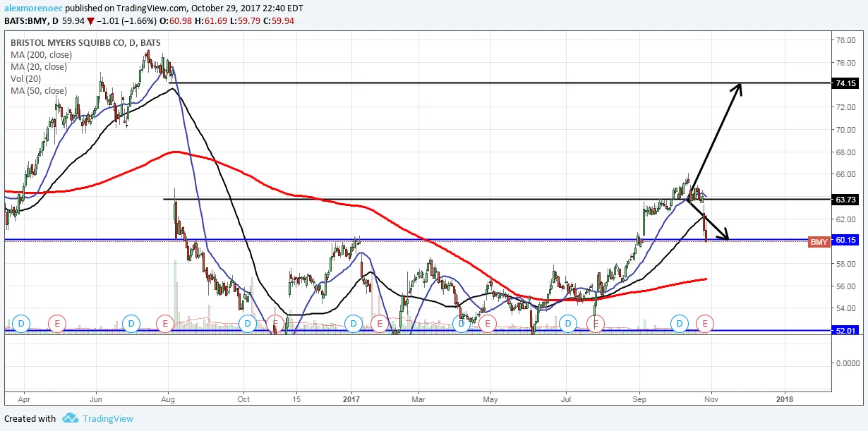The height and width of the screenshot is (431, 868).
Task: Click the Nov time axis label
Action: (x=711, y=399)
